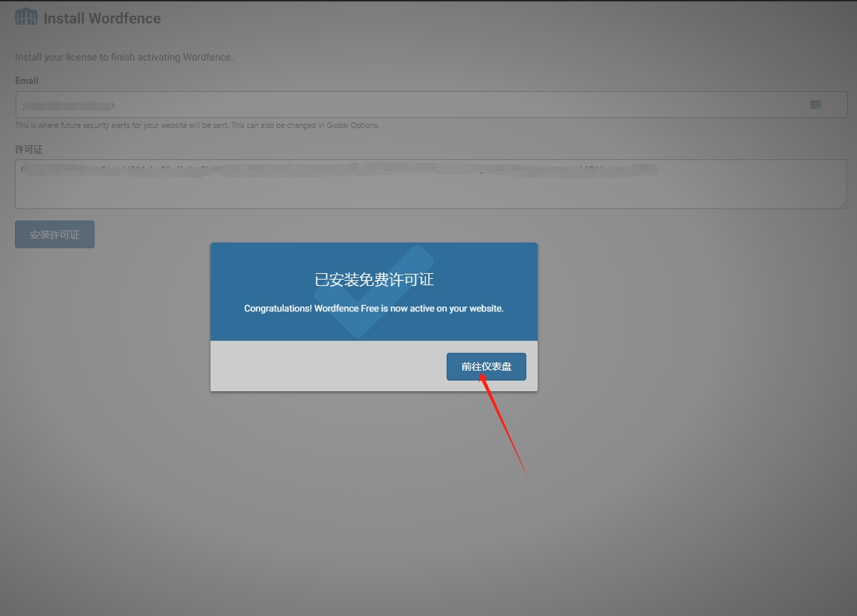Click the 安装许可证 install license button
857x616 pixels.
(x=55, y=235)
